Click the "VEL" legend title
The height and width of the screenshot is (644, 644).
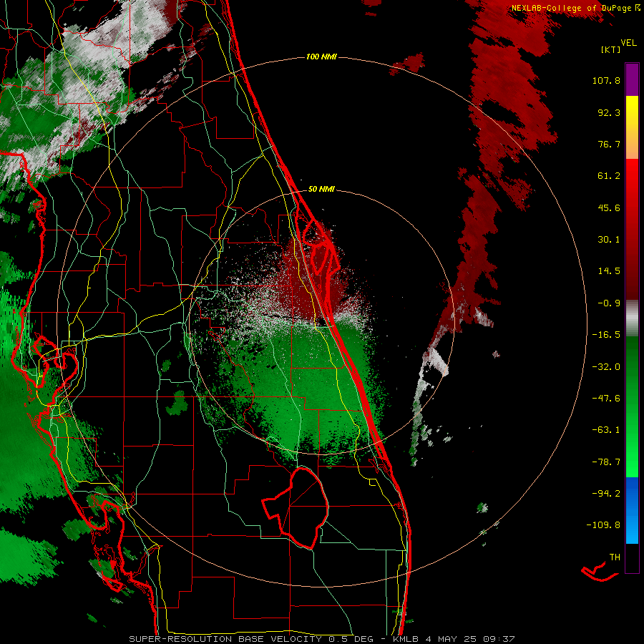point(628,43)
